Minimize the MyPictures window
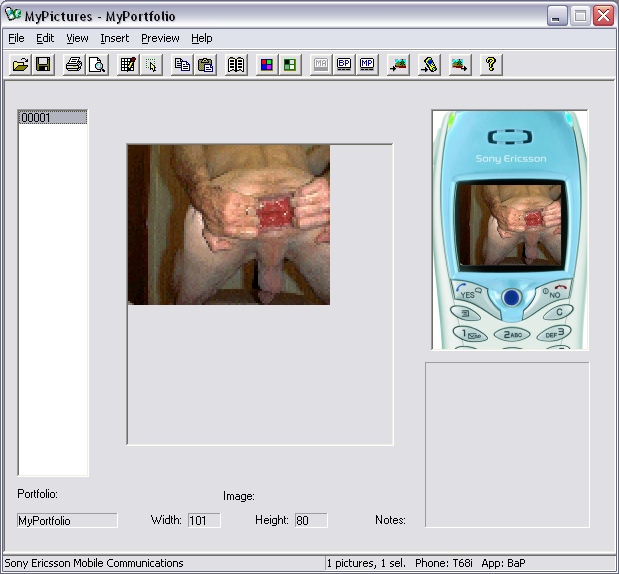Viewport: 619px width, 574px height. pos(557,16)
